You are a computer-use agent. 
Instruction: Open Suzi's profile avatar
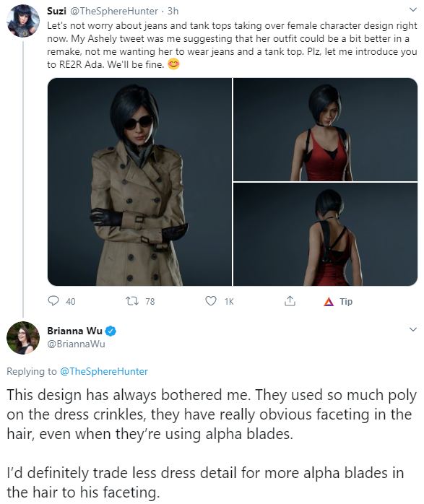(23, 21)
